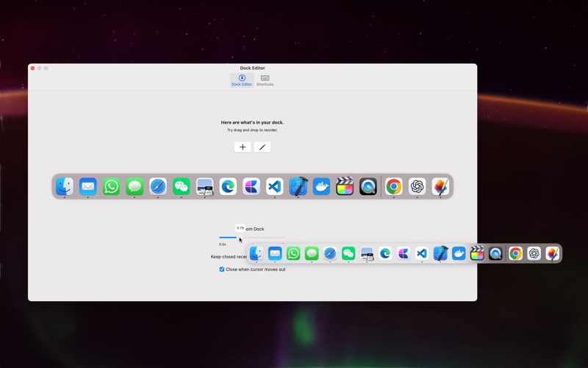Close the Dock Editor window

tap(32, 68)
